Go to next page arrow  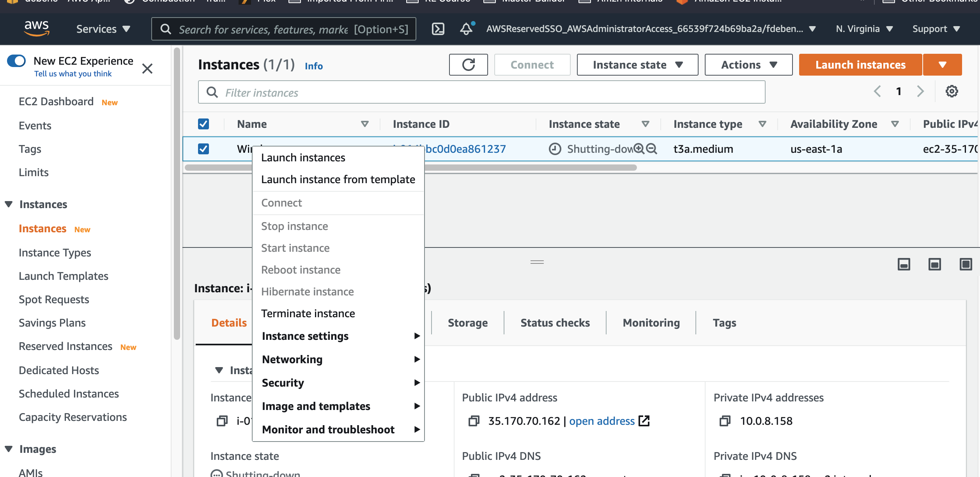[920, 91]
